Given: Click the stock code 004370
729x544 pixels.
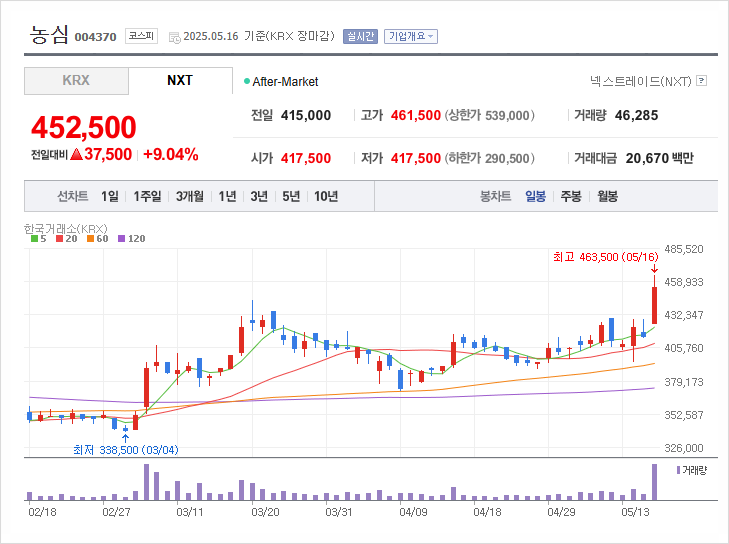Looking at the screenshot, I should pos(95,37).
